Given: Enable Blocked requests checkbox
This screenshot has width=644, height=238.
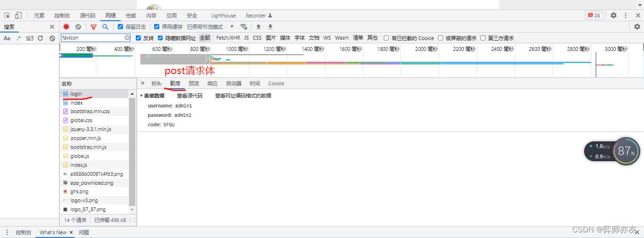Looking at the screenshot, I should 441,38.
